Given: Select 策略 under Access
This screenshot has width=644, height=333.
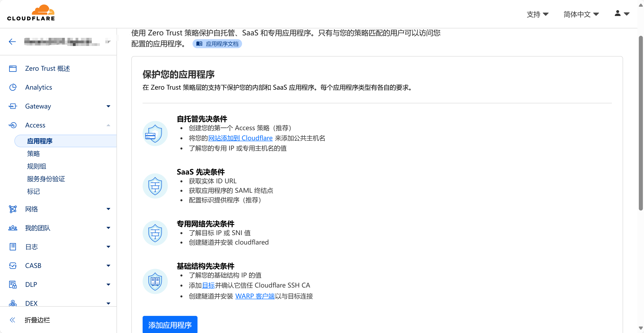Looking at the screenshot, I should [x=34, y=154].
